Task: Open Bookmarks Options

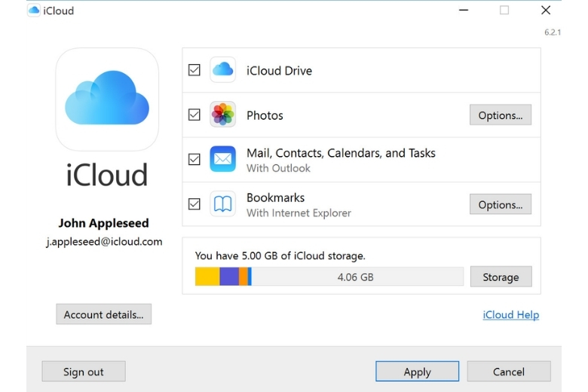Action: [x=501, y=204]
